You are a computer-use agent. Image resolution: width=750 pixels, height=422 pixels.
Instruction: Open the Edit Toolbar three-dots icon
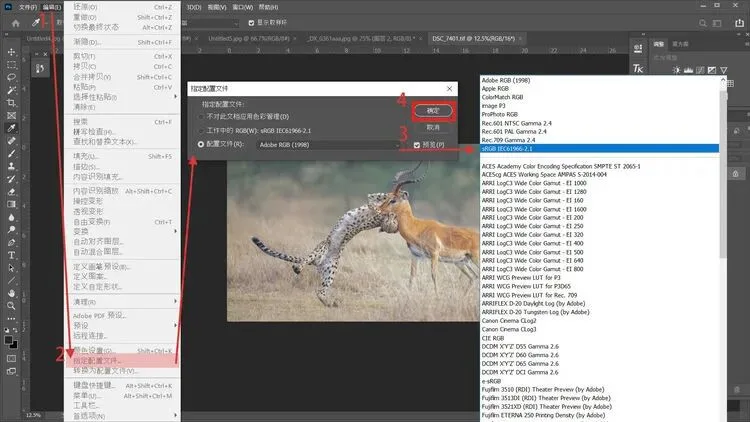point(11,318)
